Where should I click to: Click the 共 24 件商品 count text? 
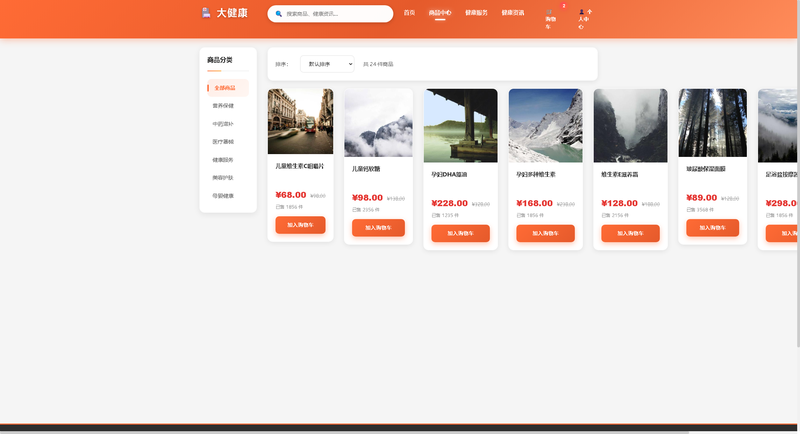378,64
